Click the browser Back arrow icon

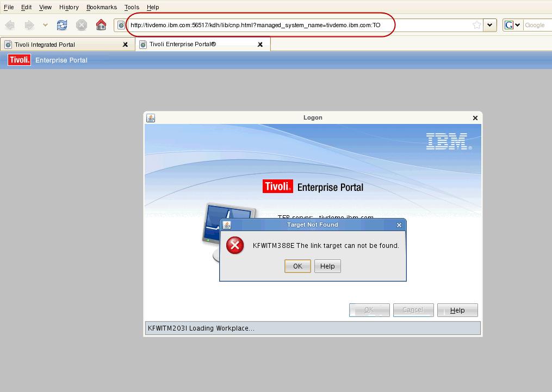pos(10,25)
